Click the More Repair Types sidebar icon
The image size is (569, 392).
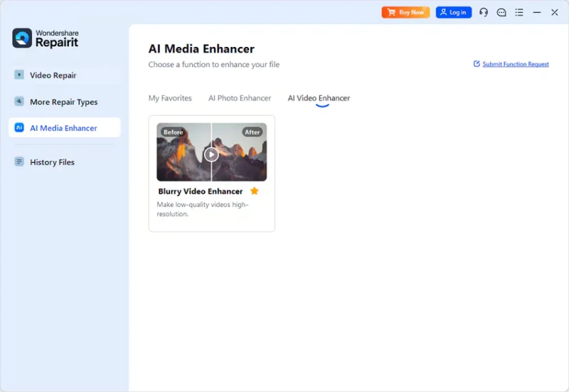[x=19, y=102]
